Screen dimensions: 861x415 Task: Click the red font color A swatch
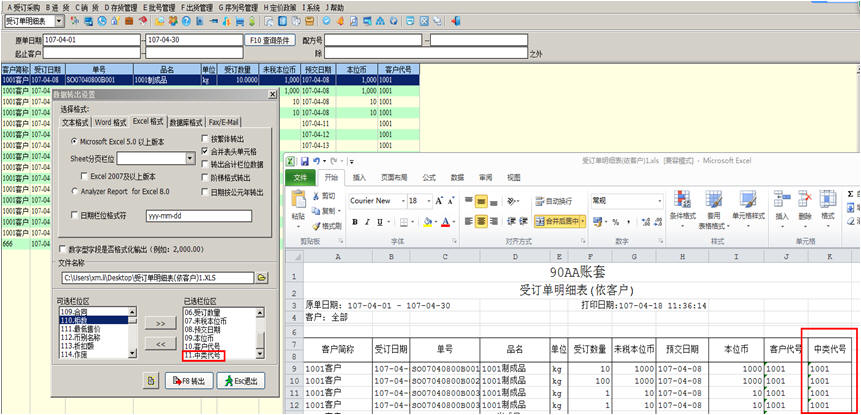pos(445,222)
